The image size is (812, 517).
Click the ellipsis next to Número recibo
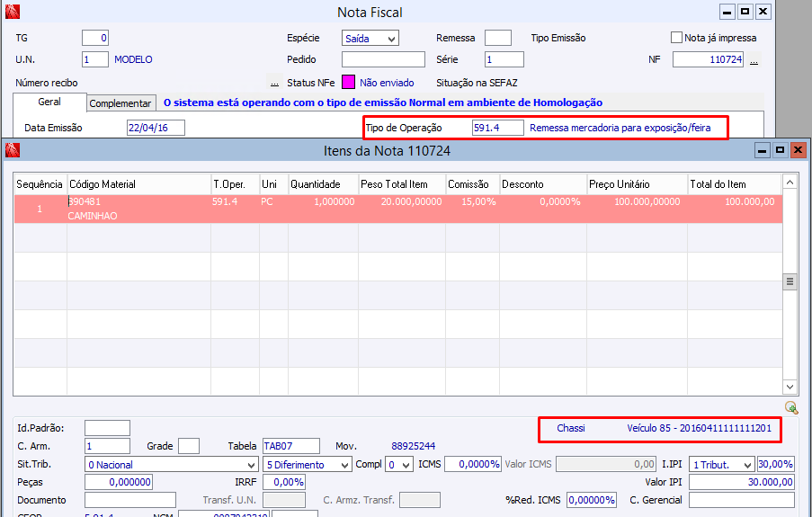pyautogui.click(x=274, y=83)
